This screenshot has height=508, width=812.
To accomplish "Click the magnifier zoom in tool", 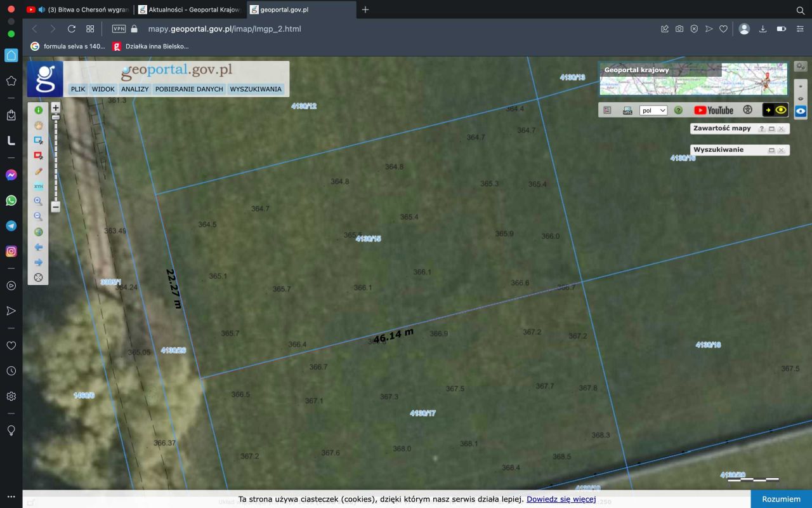I will coord(38,201).
